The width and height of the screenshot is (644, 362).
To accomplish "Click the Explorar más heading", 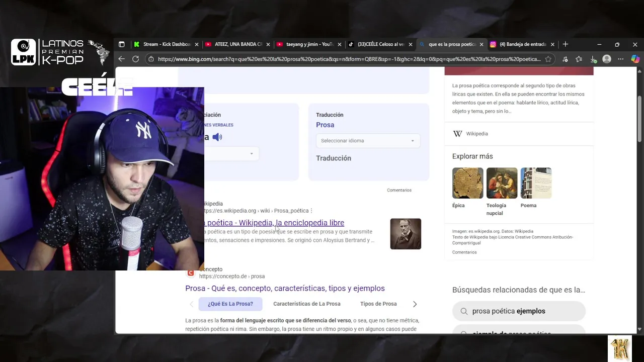I will (472, 156).
